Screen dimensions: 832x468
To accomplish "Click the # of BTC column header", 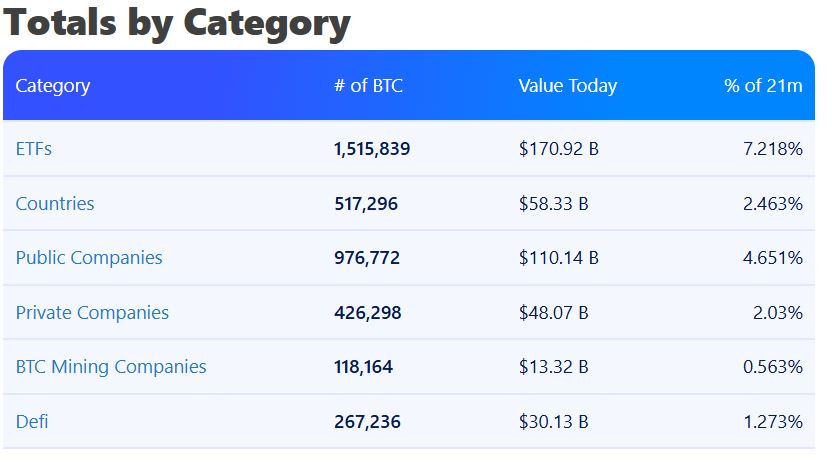I will click(368, 86).
